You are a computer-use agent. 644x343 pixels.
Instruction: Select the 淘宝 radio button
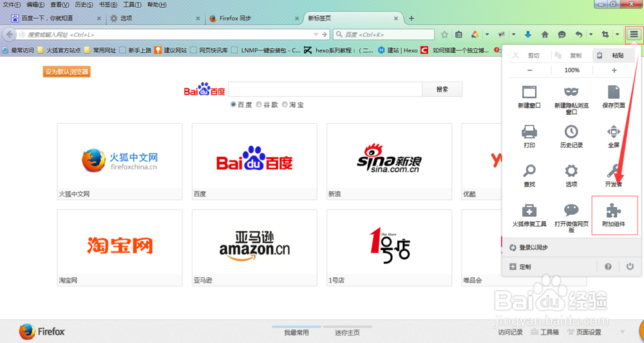tap(285, 104)
